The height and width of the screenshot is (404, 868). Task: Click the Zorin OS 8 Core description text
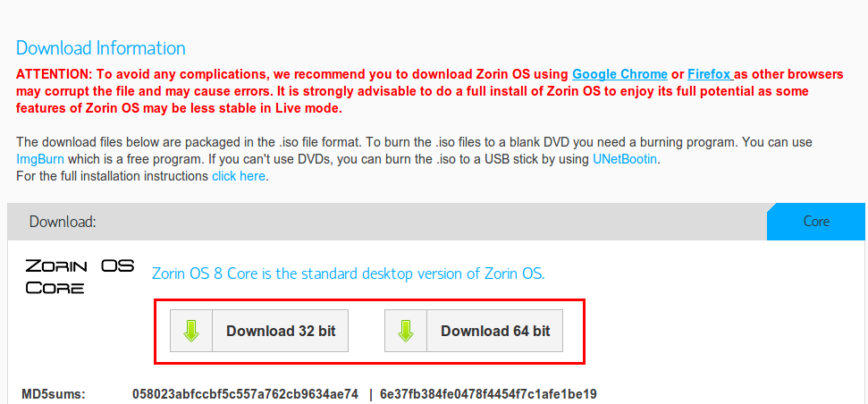click(349, 274)
